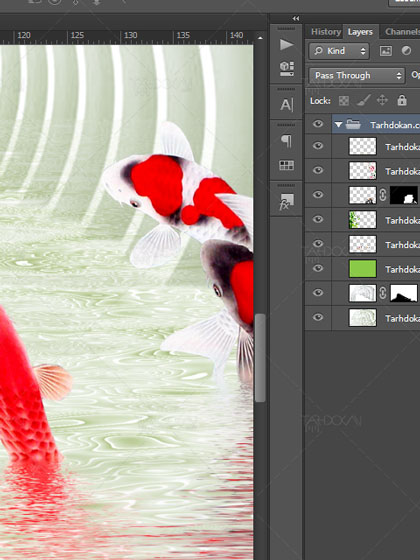Click the folder icon of Tarhdokan group
The height and width of the screenshot is (560, 420).
[x=353, y=124]
